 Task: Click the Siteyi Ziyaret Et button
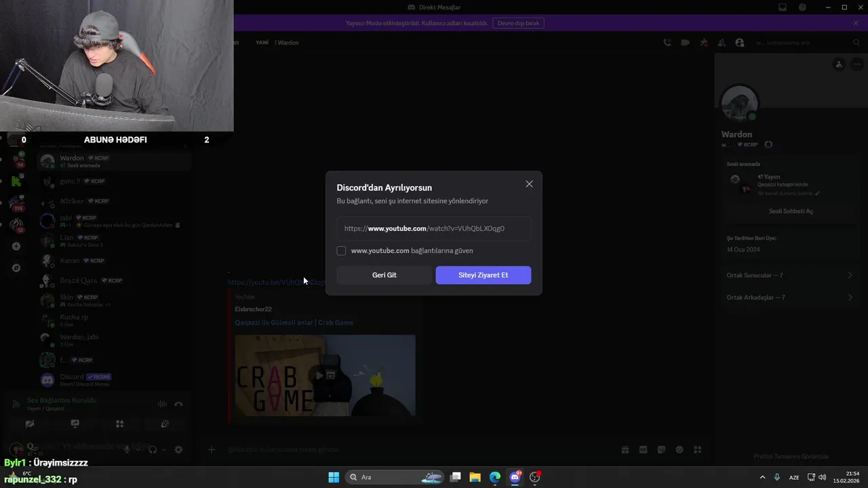tap(483, 275)
